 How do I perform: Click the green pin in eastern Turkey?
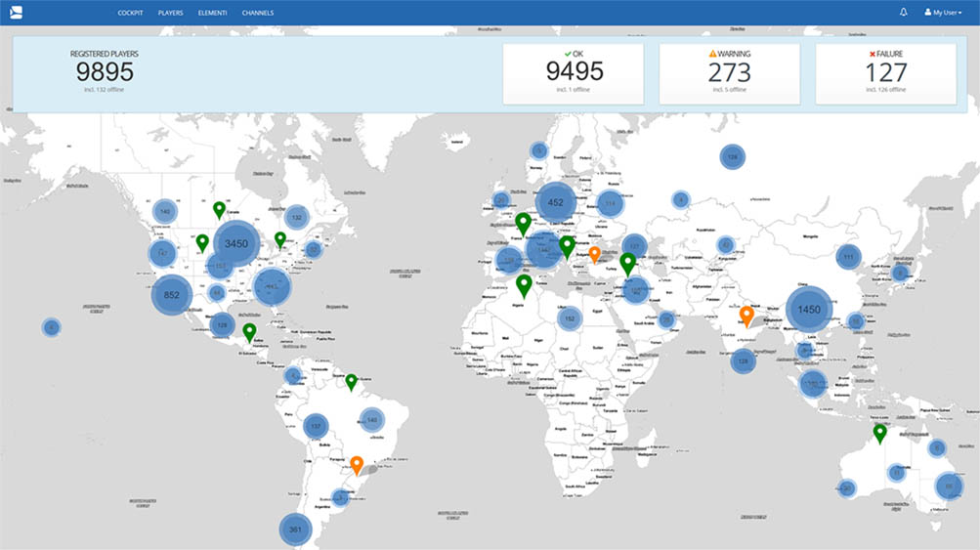pyautogui.click(x=628, y=265)
